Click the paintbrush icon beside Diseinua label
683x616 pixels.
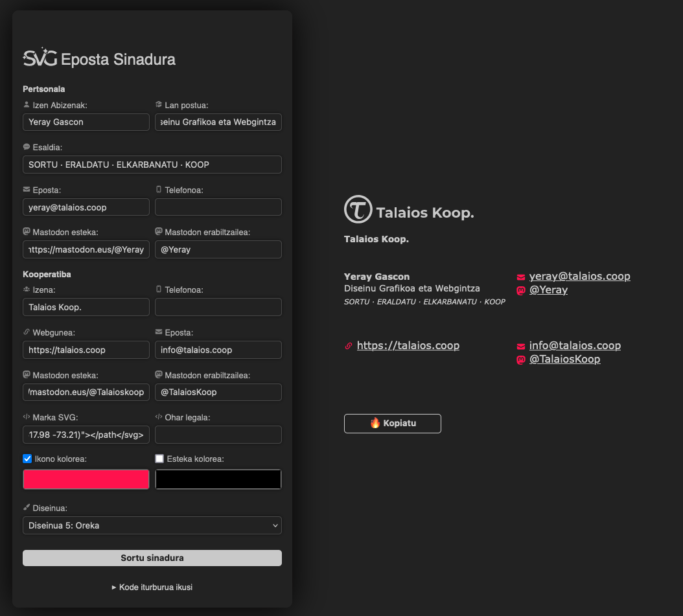tap(27, 508)
